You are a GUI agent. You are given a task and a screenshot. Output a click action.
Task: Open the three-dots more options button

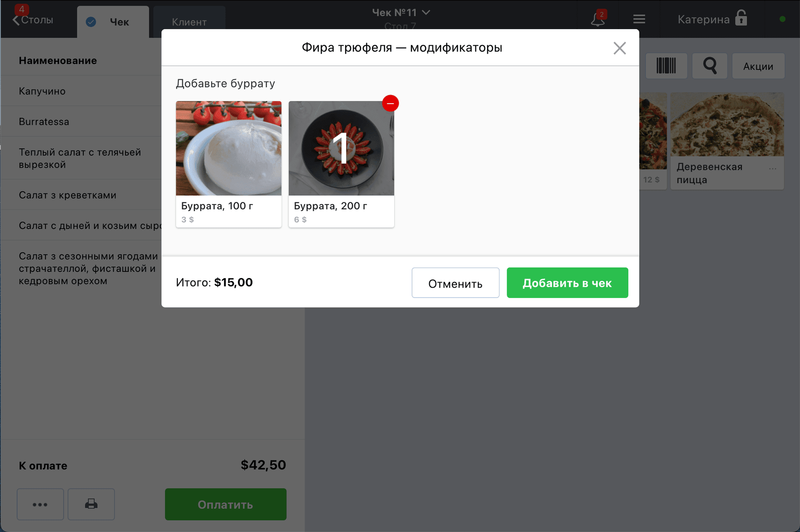(x=40, y=504)
